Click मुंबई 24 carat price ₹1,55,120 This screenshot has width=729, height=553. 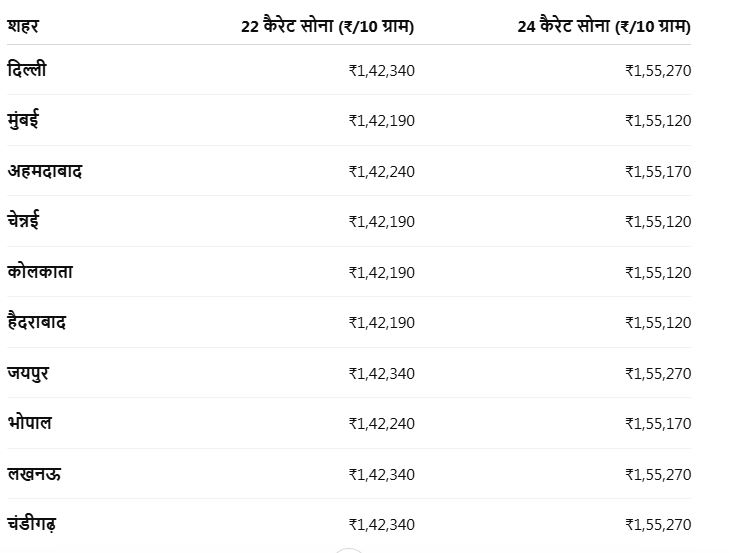coord(658,121)
